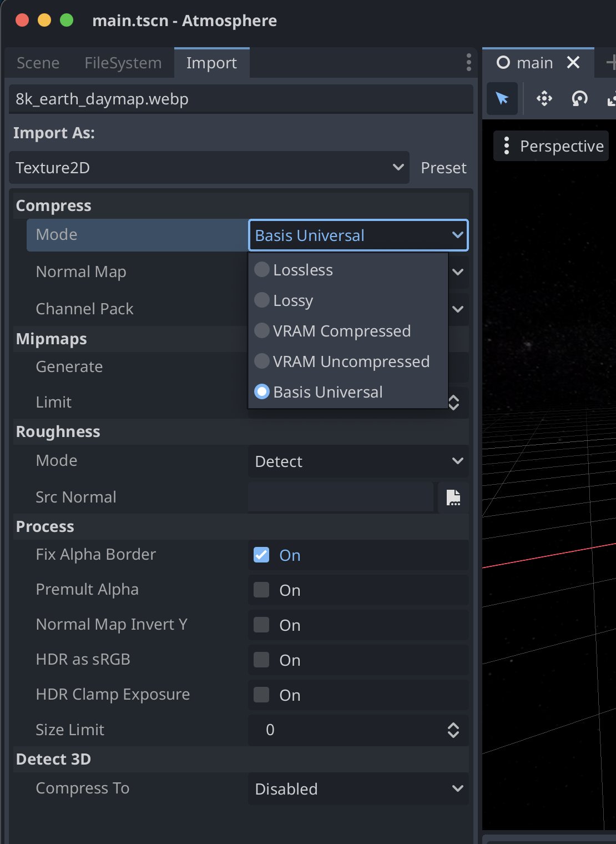Click the Src Normal path field

point(341,497)
